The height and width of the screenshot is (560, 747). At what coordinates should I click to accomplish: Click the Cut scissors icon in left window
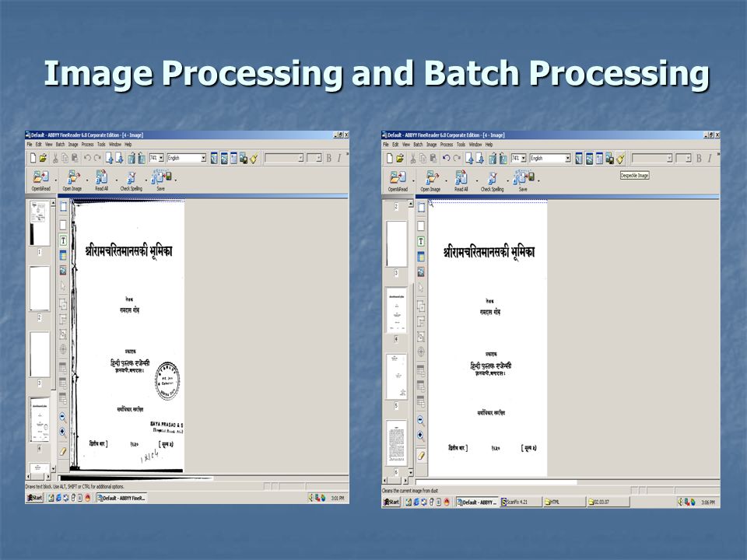(55, 158)
